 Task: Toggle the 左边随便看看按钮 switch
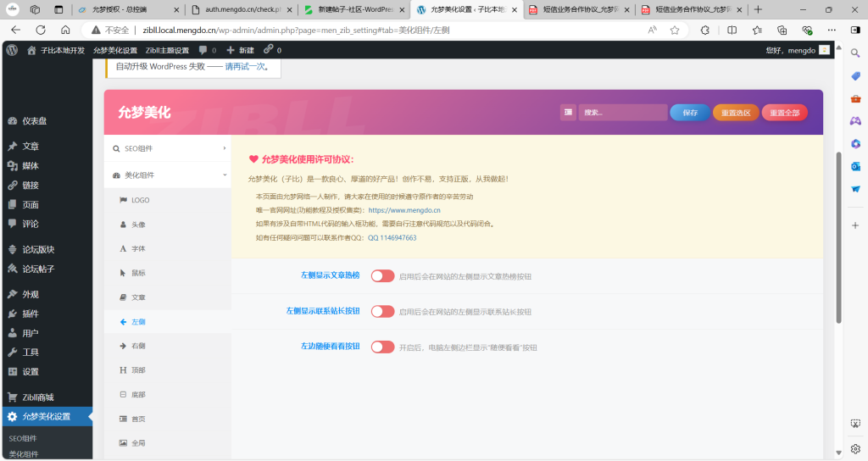382,347
